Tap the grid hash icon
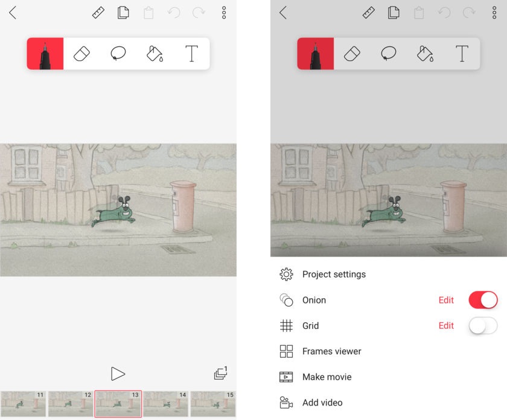Viewport: 507px width, 420px height. tap(286, 326)
